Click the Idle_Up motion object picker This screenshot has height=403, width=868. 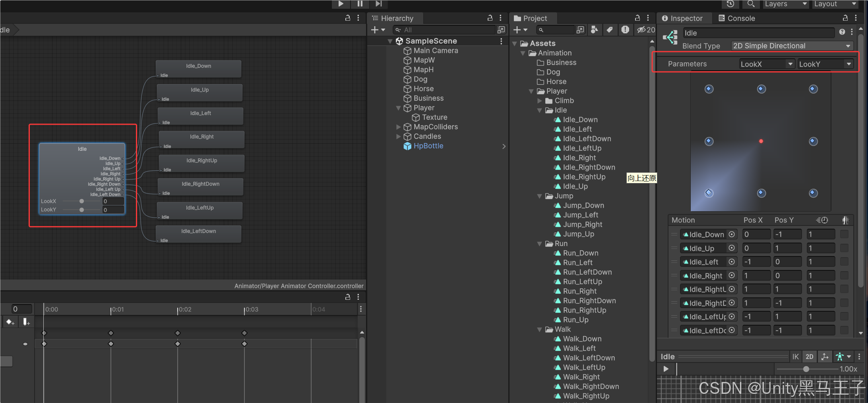[732, 248]
